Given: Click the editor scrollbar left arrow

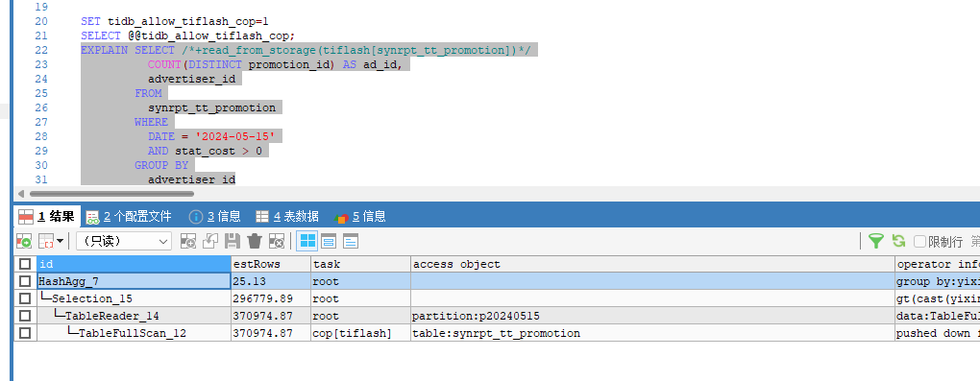Looking at the screenshot, I should pos(20,194).
